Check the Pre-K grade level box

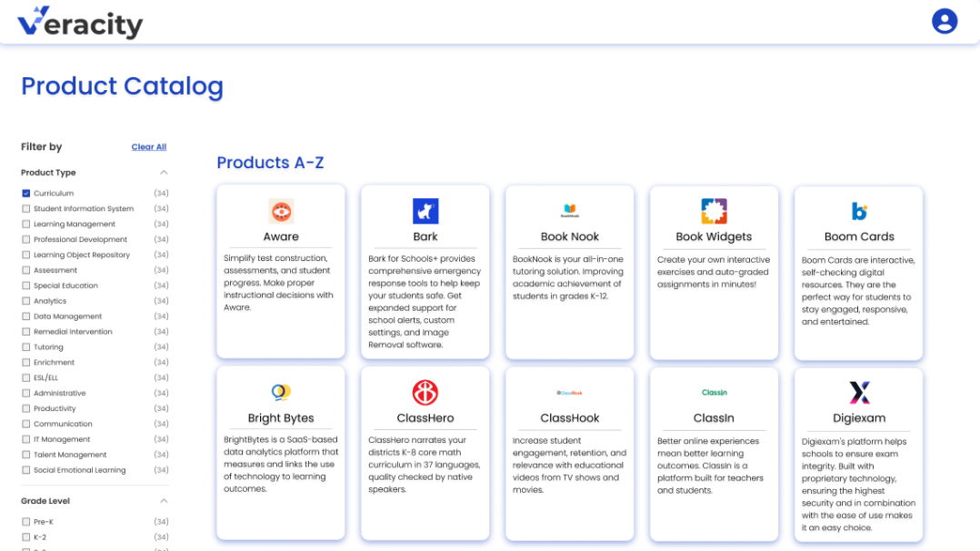pyautogui.click(x=25, y=522)
